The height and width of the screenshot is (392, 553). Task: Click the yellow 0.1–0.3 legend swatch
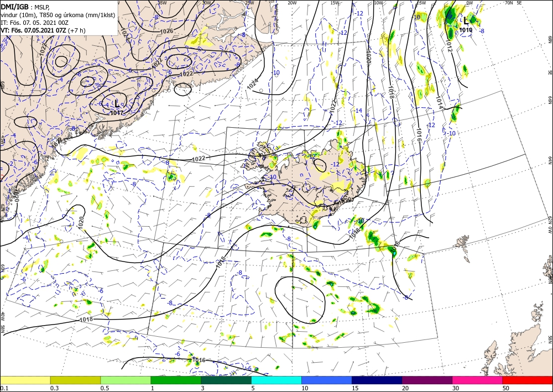25,380
